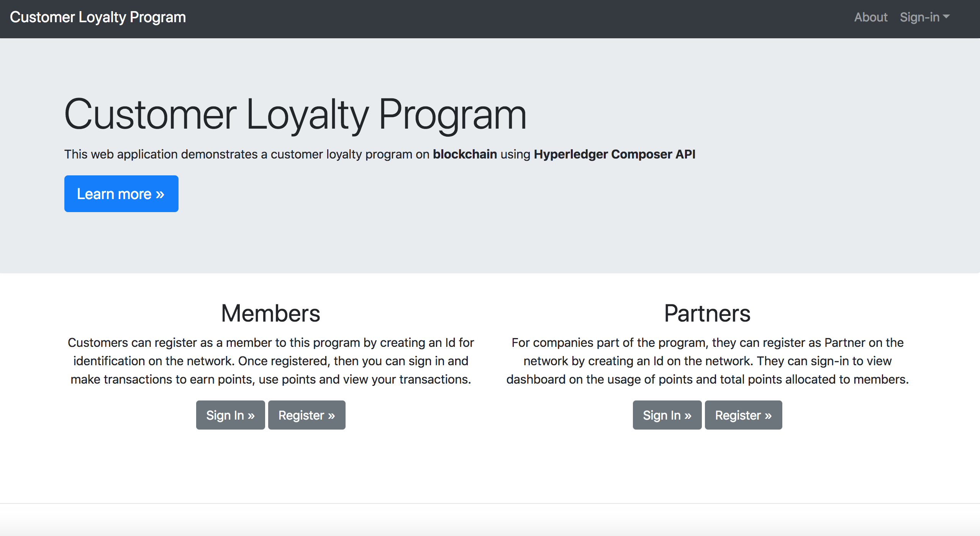This screenshot has height=536, width=980.
Task: Click the "make transactions to earn points" line
Action: 270,379
